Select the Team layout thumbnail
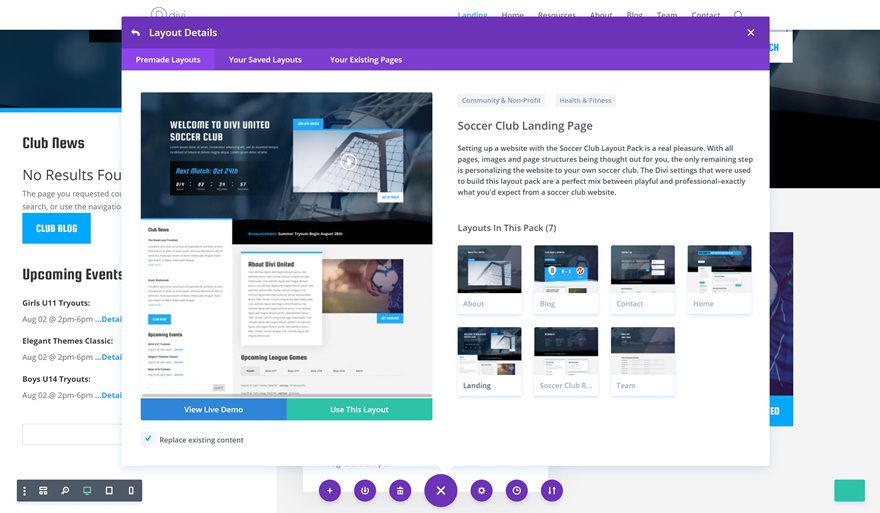 coord(643,361)
